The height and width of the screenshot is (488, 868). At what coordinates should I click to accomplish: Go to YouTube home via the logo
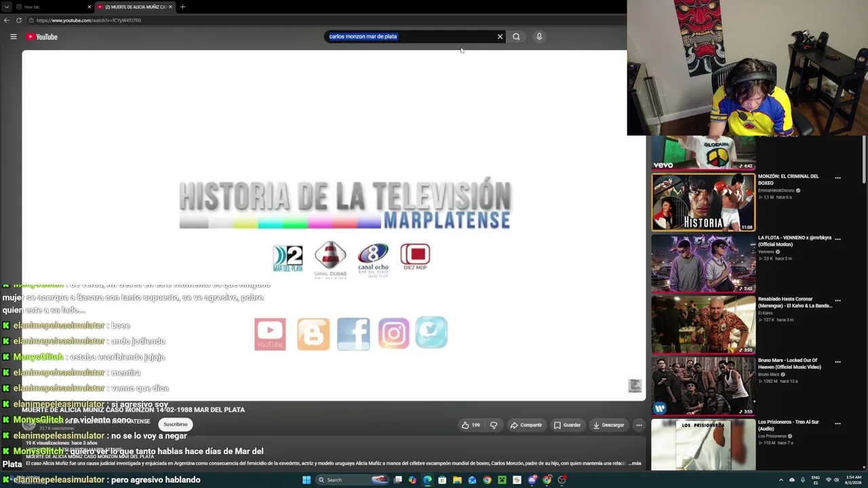coord(42,37)
